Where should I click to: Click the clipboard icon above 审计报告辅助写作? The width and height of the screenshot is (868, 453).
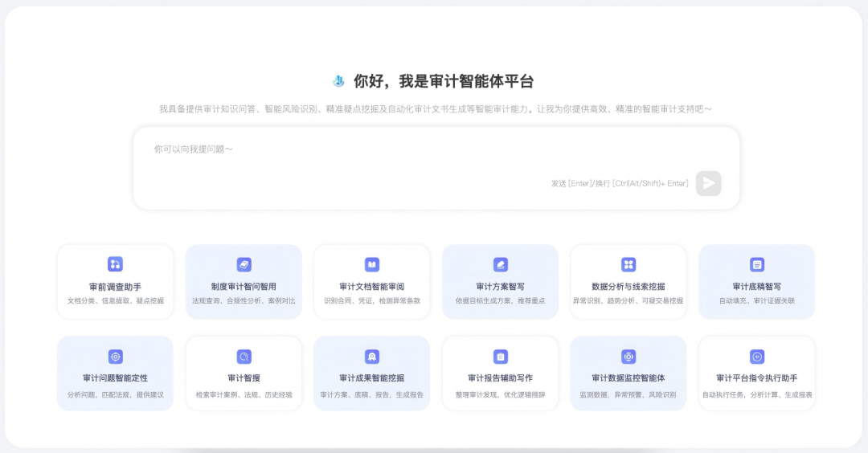click(x=501, y=357)
